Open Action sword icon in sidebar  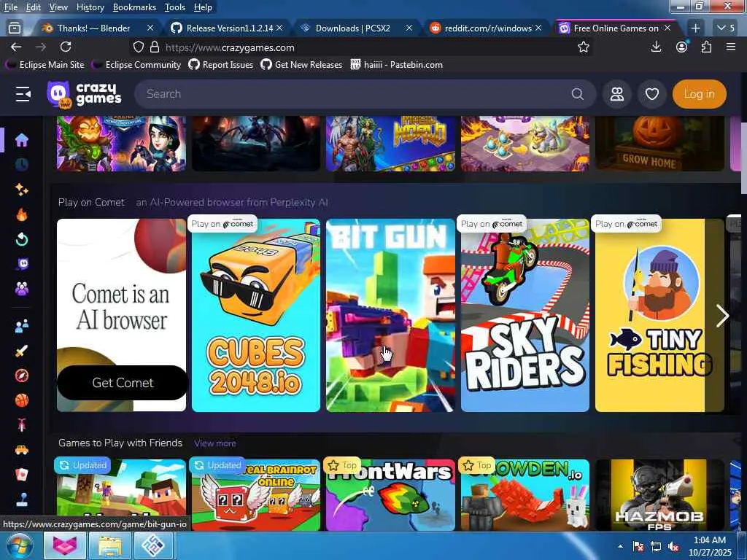point(22,351)
